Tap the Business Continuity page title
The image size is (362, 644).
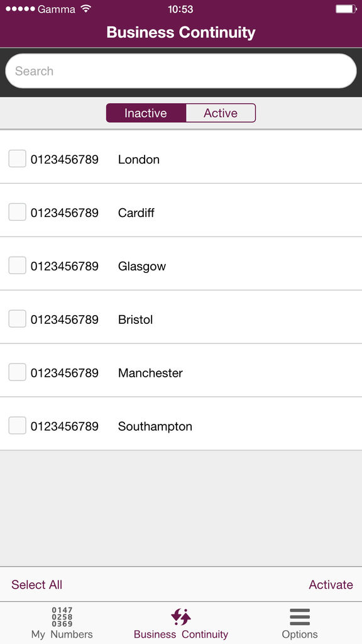(181, 32)
